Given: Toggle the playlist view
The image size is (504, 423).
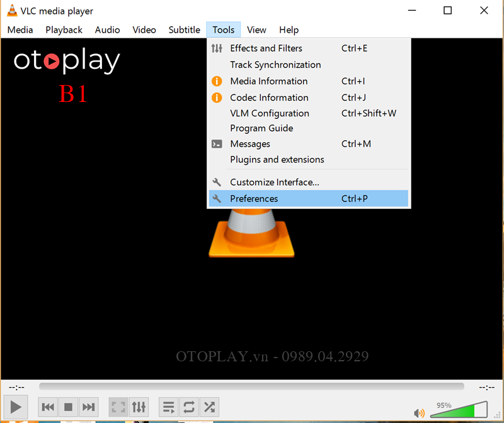Looking at the screenshot, I should [x=169, y=407].
